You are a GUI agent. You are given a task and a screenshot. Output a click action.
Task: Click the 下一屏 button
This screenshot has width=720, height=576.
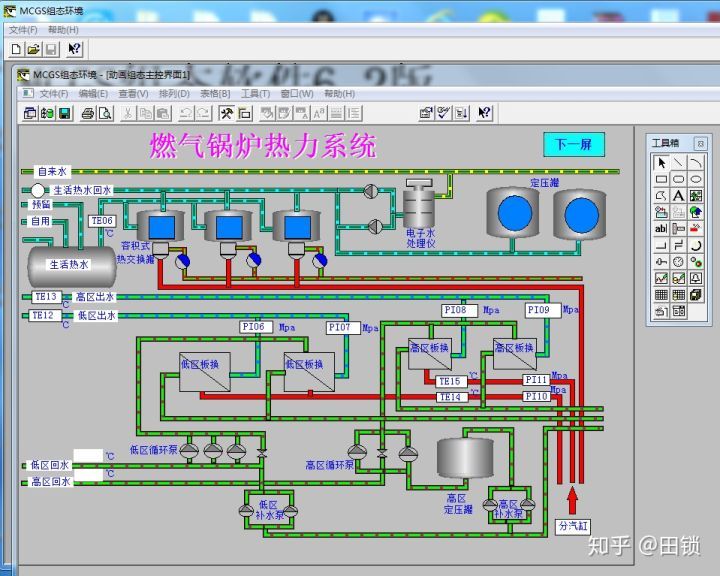pos(573,145)
